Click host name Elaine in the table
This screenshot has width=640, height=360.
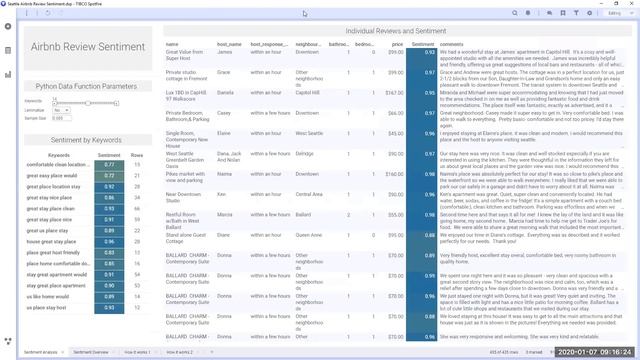224,133
